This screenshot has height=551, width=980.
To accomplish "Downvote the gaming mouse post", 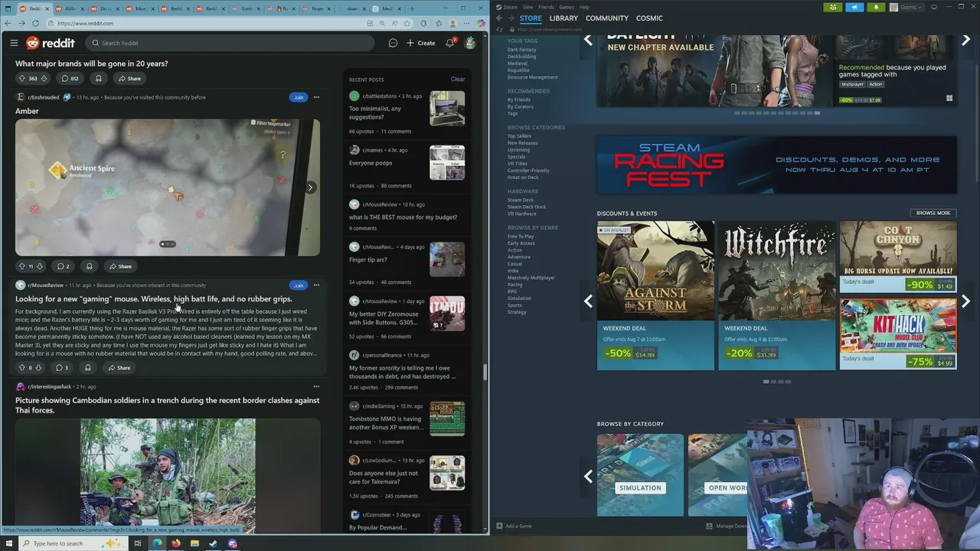I will point(38,368).
